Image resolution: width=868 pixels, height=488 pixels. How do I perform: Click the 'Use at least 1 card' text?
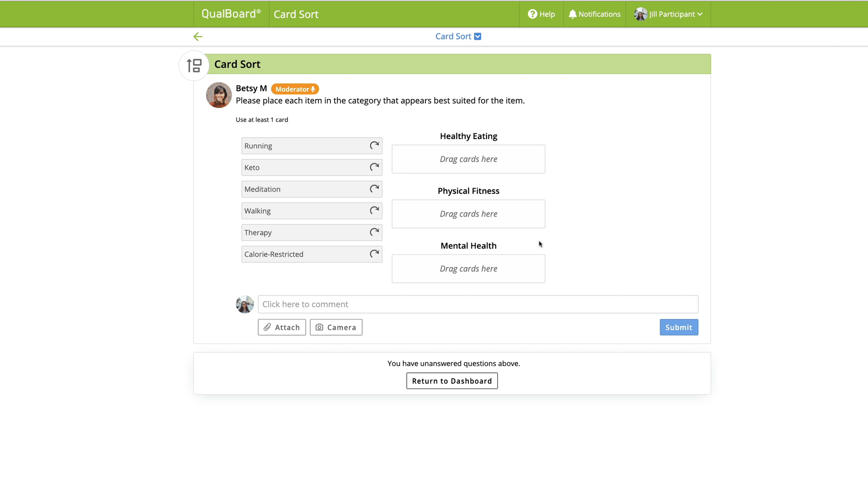262,120
